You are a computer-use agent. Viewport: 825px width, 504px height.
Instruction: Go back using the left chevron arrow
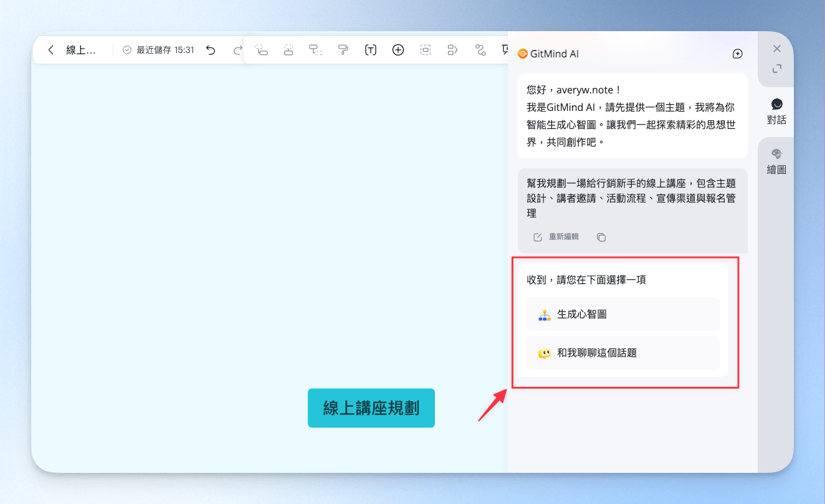pos(51,50)
